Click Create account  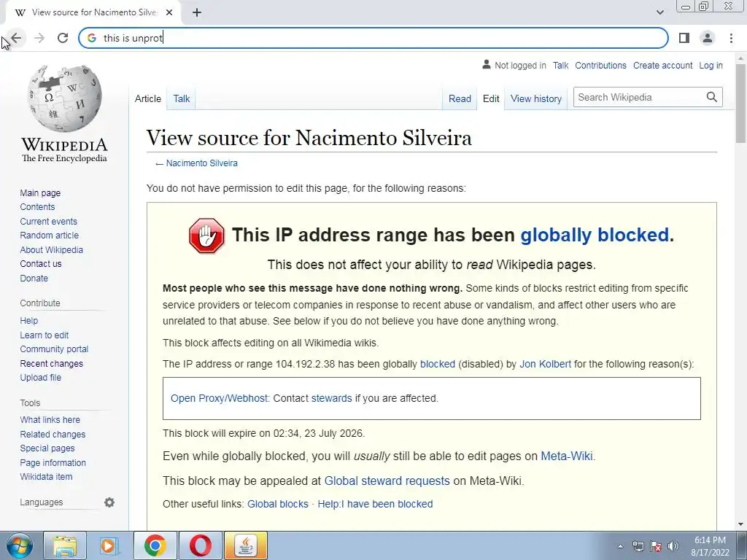click(662, 65)
